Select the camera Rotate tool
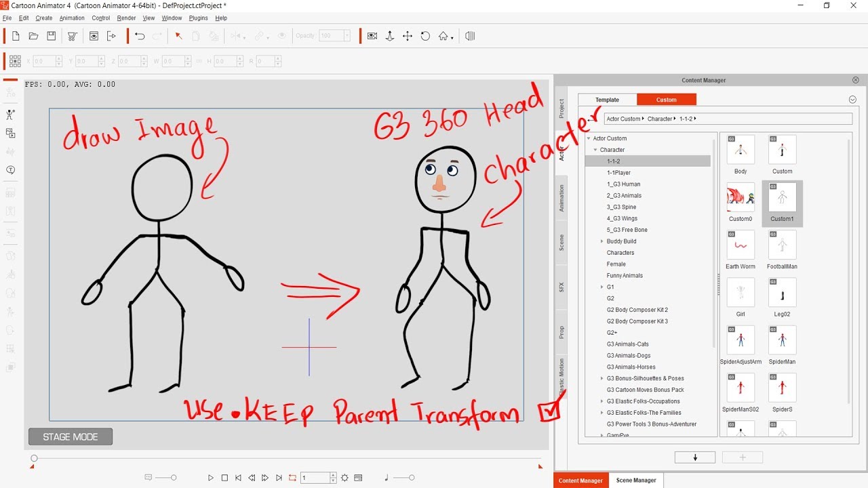This screenshot has height=488, width=868. point(425,36)
